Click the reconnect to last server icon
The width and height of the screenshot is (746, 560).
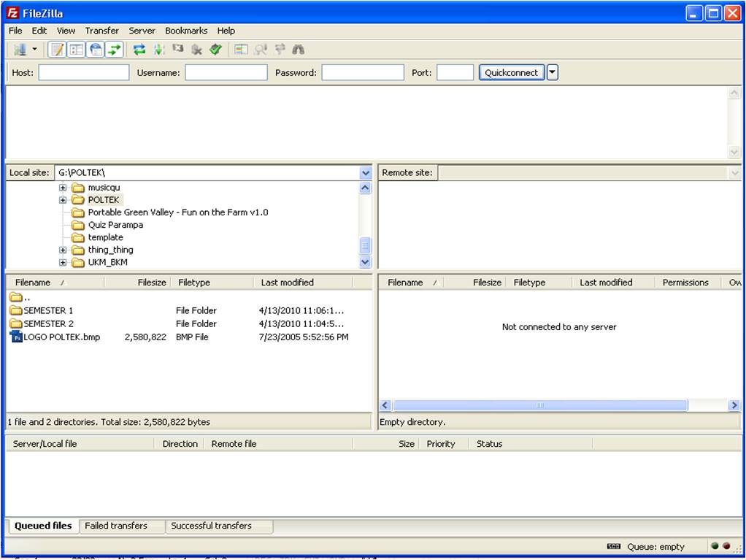pyautogui.click(x=215, y=50)
